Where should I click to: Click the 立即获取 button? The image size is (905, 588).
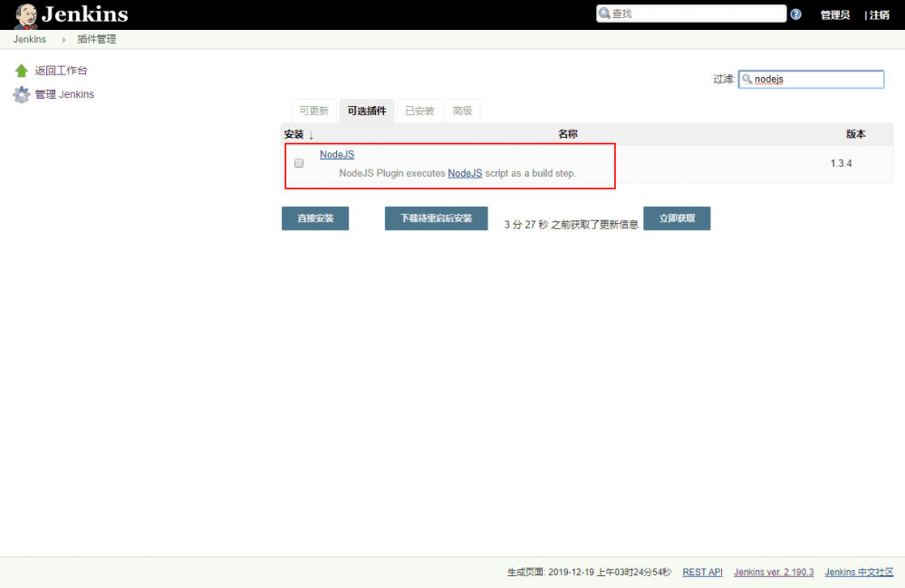pyautogui.click(x=676, y=218)
